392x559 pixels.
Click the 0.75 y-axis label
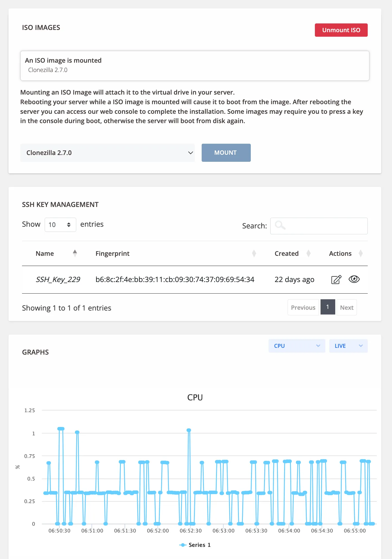point(30,456)
